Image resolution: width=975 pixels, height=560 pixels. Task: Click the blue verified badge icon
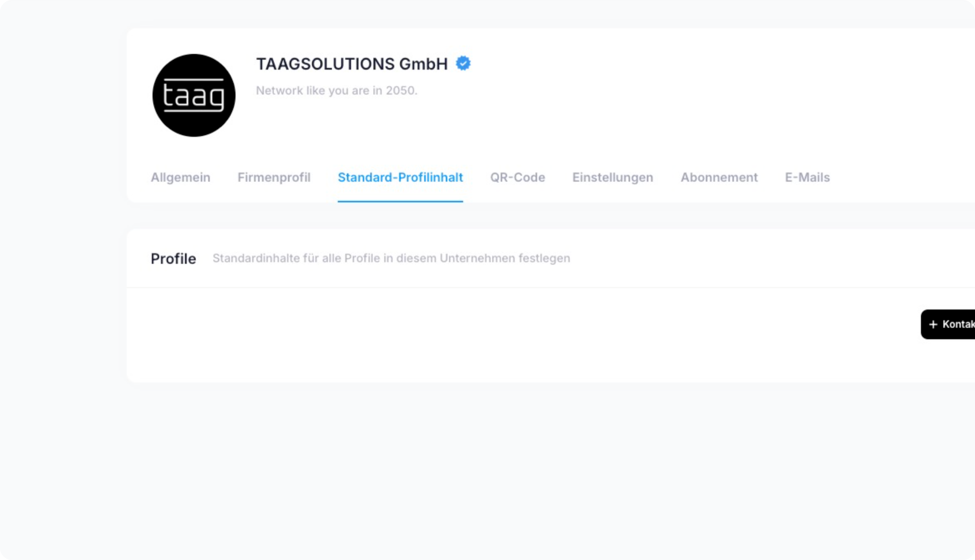[463, 64]
